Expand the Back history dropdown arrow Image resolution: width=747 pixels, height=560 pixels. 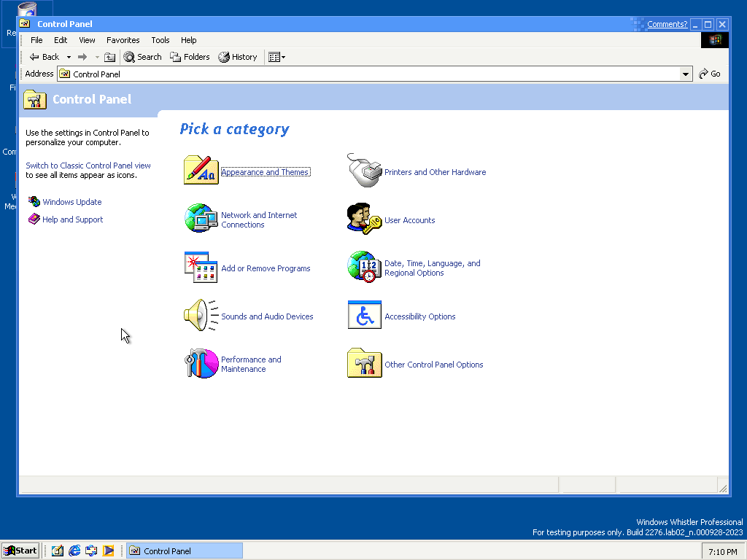[x=69, y=57]
